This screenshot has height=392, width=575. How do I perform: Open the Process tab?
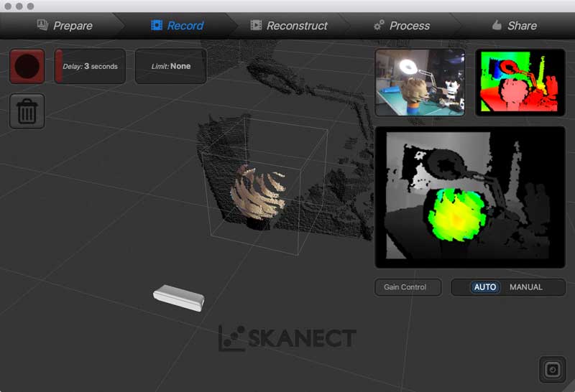(x=402, y=26)
